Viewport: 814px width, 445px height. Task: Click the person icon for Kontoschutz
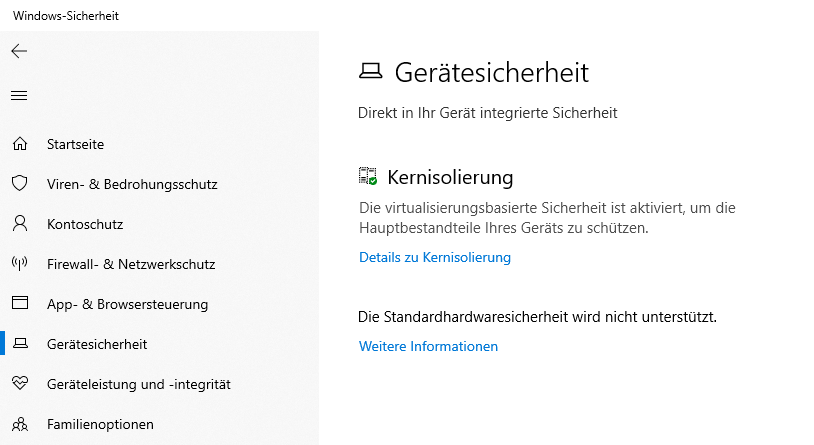click(x=19, y=224)
